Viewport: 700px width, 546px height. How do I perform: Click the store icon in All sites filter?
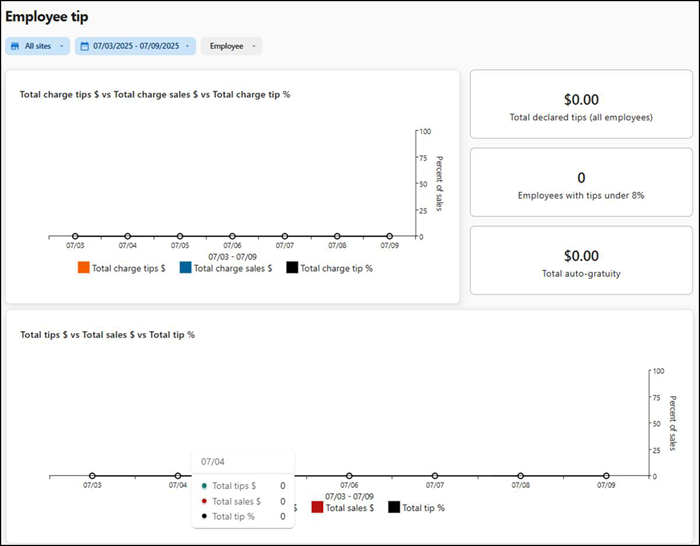pyautogui.click(x=15, y=46)
